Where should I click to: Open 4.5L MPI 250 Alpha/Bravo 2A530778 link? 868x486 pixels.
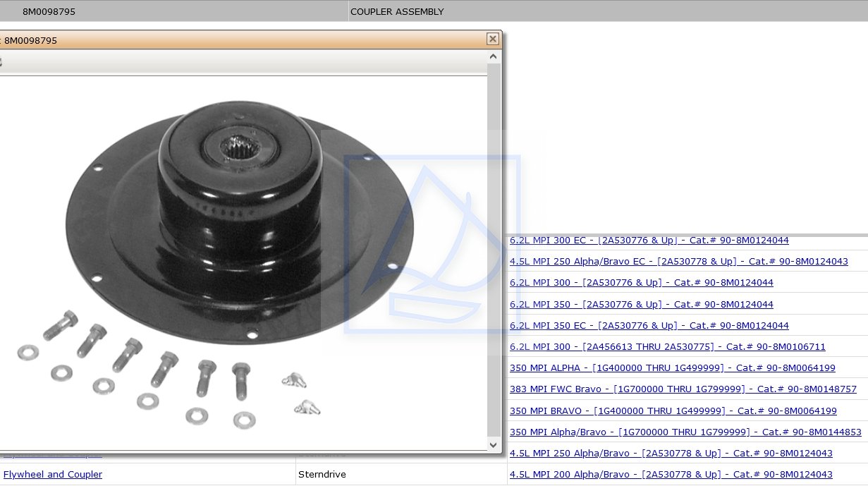(671, 454)
